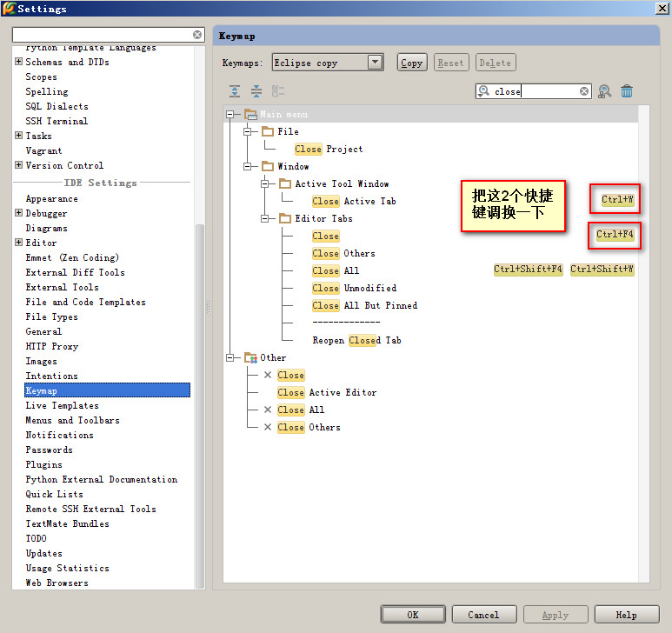Select Keymap in the settings list
This screenshot has width=672, height=633.
coord(107,390)
